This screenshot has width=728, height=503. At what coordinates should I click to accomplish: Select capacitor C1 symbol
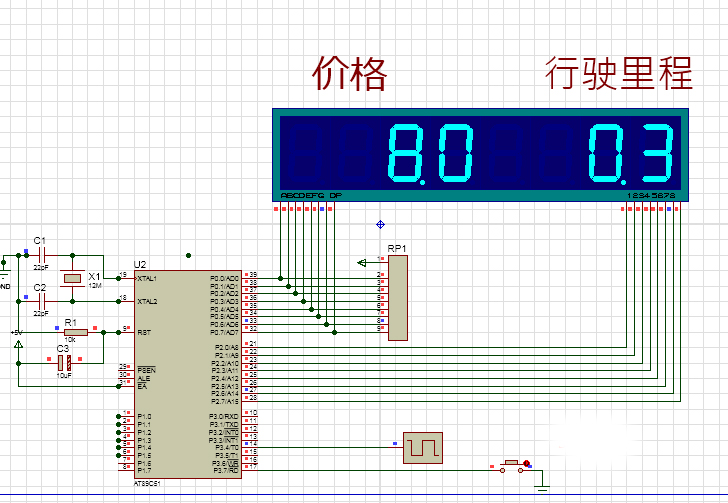42,255
